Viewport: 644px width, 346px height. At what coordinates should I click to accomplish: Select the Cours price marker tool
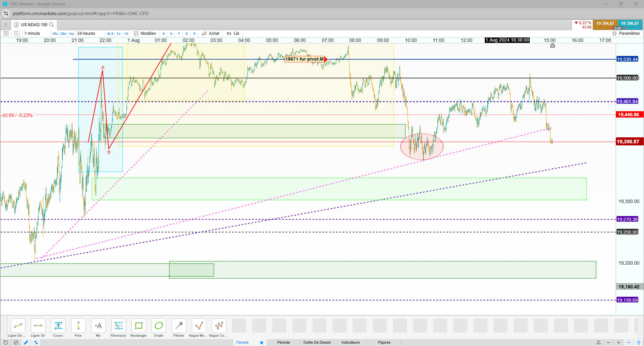(x=58, y=328)
